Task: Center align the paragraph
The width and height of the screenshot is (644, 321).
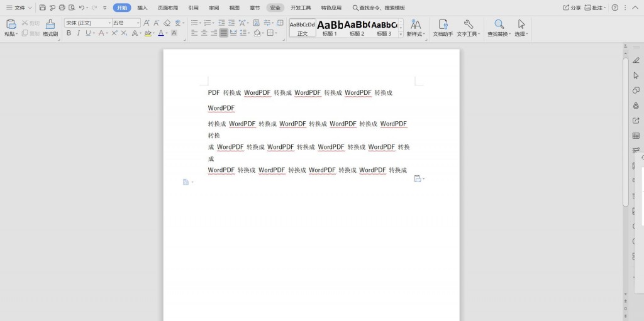Action: (x=204, y=33)
